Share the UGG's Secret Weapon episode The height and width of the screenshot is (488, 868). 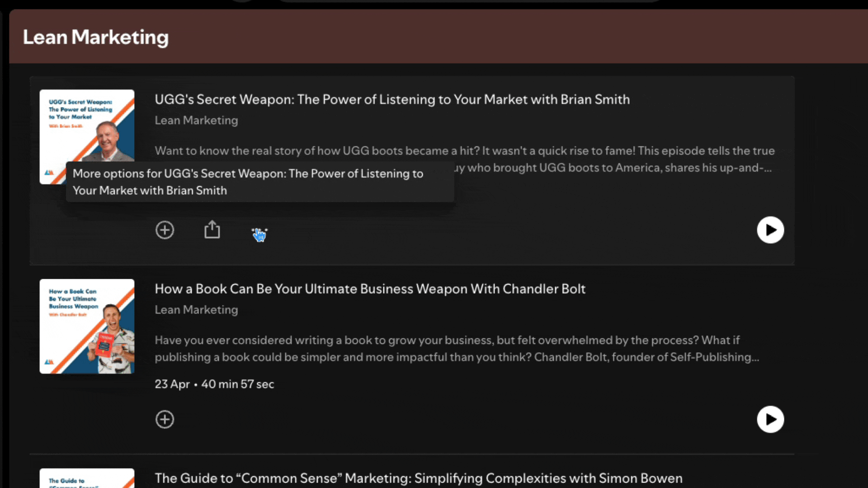coord(212,230)
